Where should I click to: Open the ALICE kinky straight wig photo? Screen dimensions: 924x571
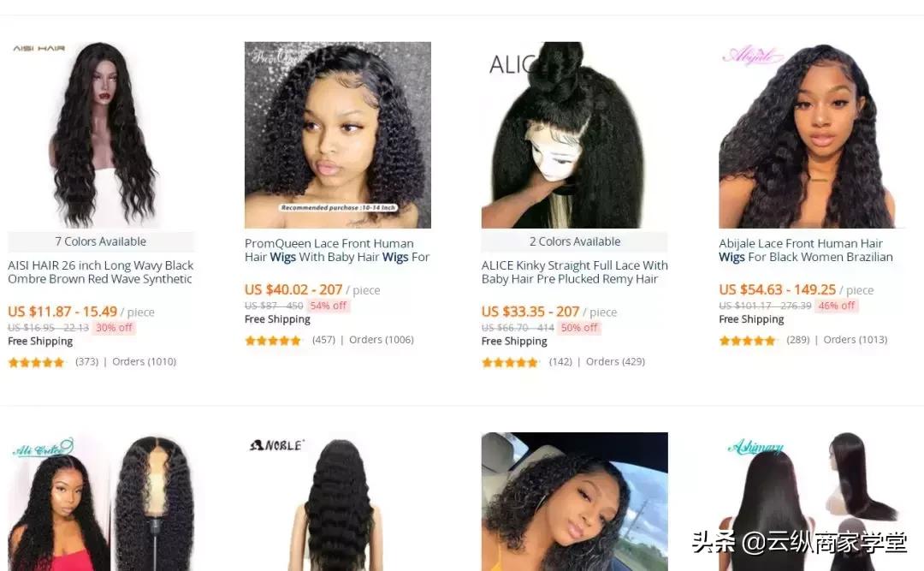[x=575, y=134]
